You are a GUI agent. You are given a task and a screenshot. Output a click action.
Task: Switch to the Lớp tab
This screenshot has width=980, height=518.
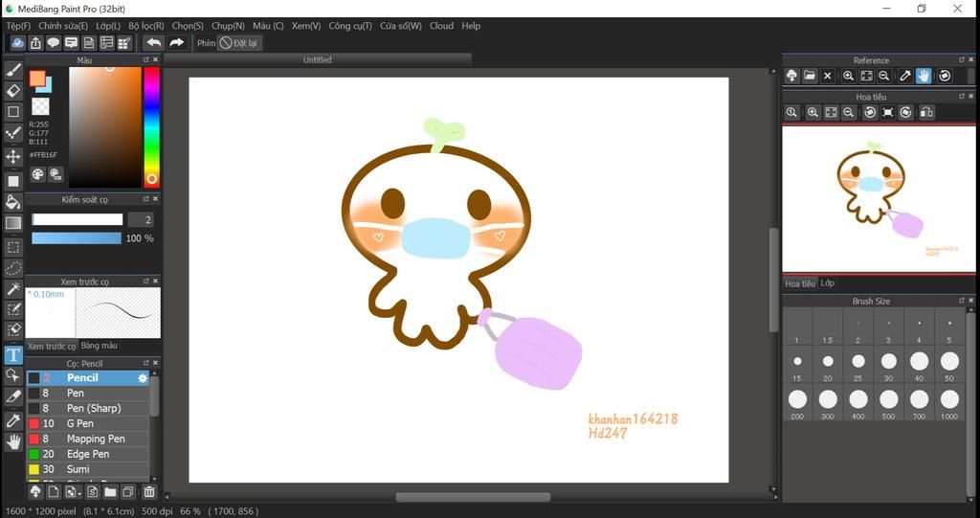point(828,283)
